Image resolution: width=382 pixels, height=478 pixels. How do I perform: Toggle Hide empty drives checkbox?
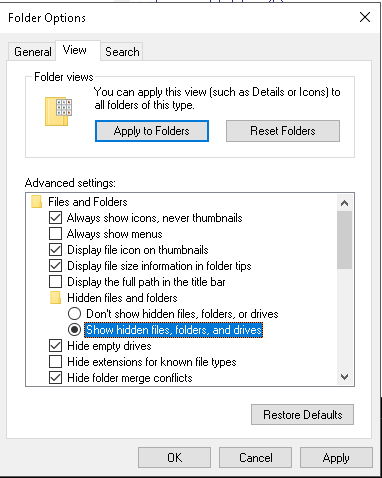pos(55,346)
